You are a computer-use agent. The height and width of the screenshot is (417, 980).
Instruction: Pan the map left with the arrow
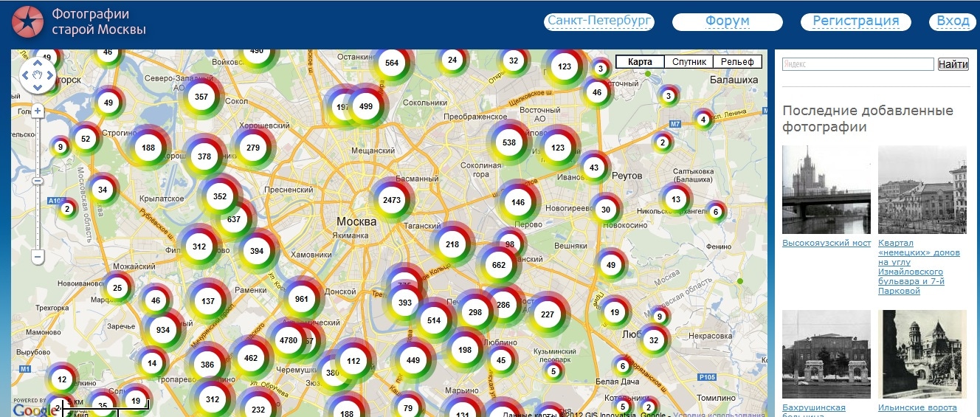point(26,75)
